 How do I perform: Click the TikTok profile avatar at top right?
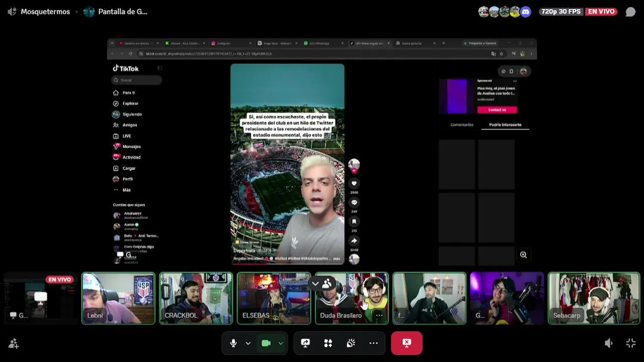523,71
